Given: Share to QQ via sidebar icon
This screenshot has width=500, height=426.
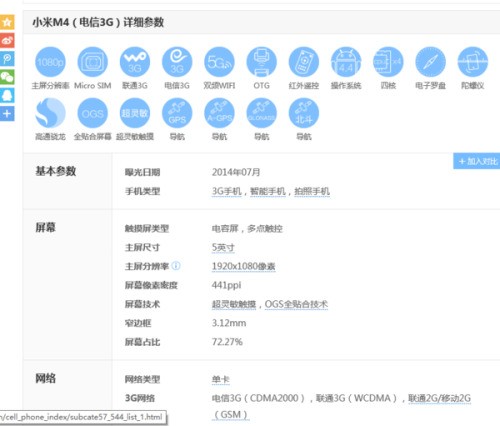Looking at the screenshot, I should click(x=7, y=95).
